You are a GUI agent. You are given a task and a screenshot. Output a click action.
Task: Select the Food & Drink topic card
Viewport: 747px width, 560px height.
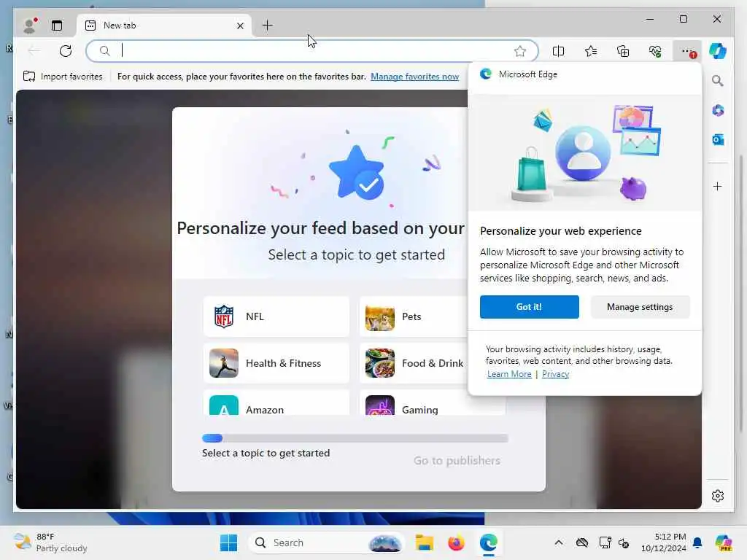coord(414,363)
